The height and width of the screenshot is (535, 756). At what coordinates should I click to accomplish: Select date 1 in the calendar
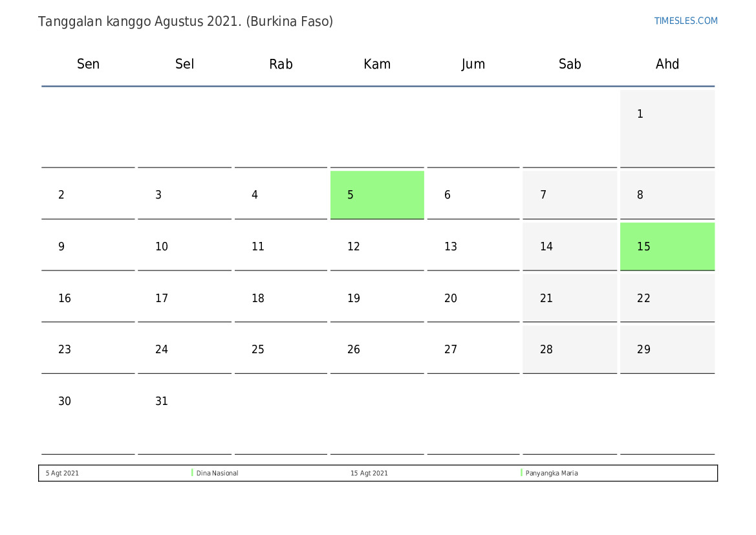[x=667, y=127]
